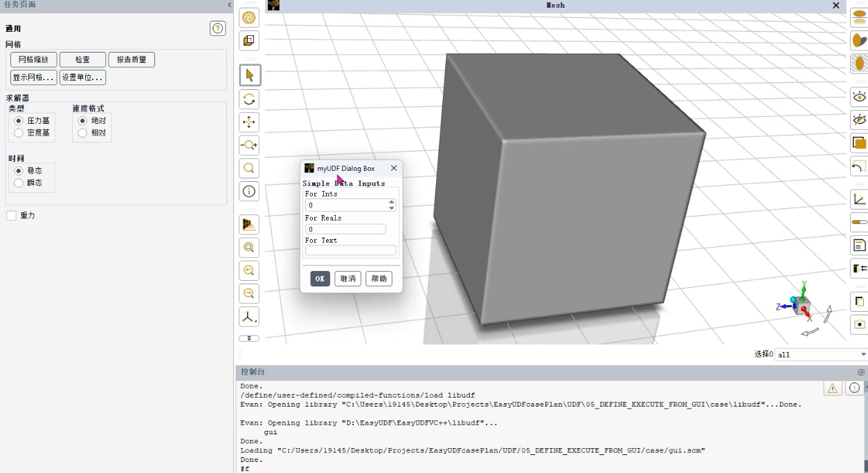Click the hatched ellipse transparency icon
The width and height of the screenshot is (868, 473).
(860, 64)
